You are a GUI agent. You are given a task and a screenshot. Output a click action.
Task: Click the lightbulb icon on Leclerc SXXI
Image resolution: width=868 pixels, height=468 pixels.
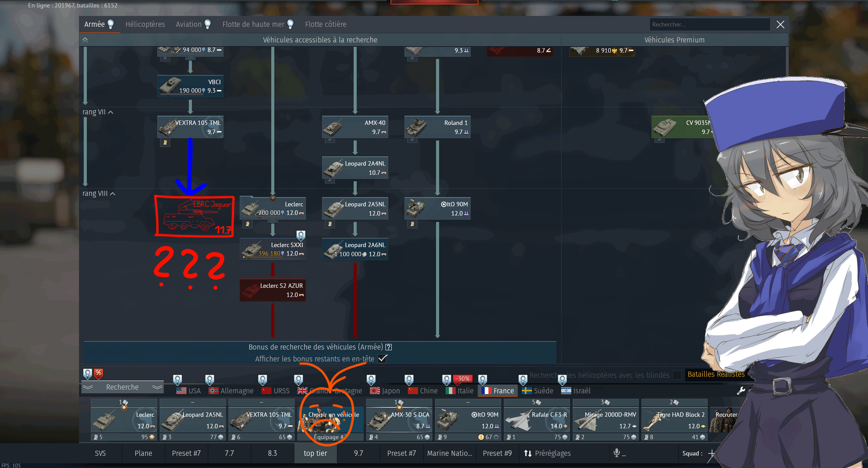[x=301, y=235]
